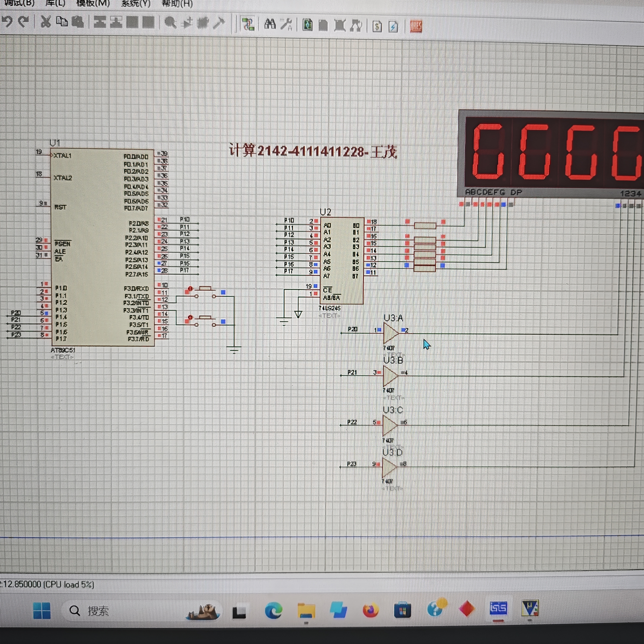Open the Property Assignment wrench tool
The image size is (644, 644).
point(286,24)
